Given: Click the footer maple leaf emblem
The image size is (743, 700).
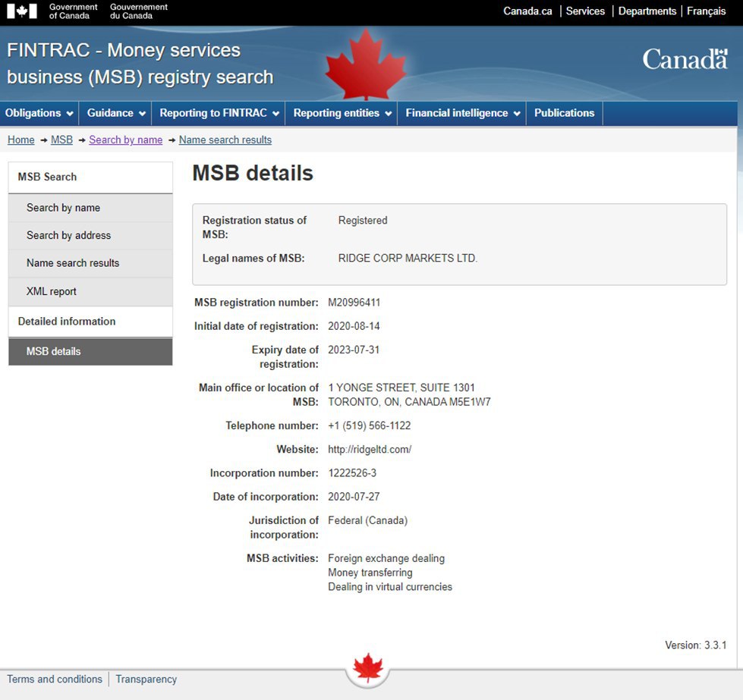Looking at the screenshot, I should (x=368, y=667).
